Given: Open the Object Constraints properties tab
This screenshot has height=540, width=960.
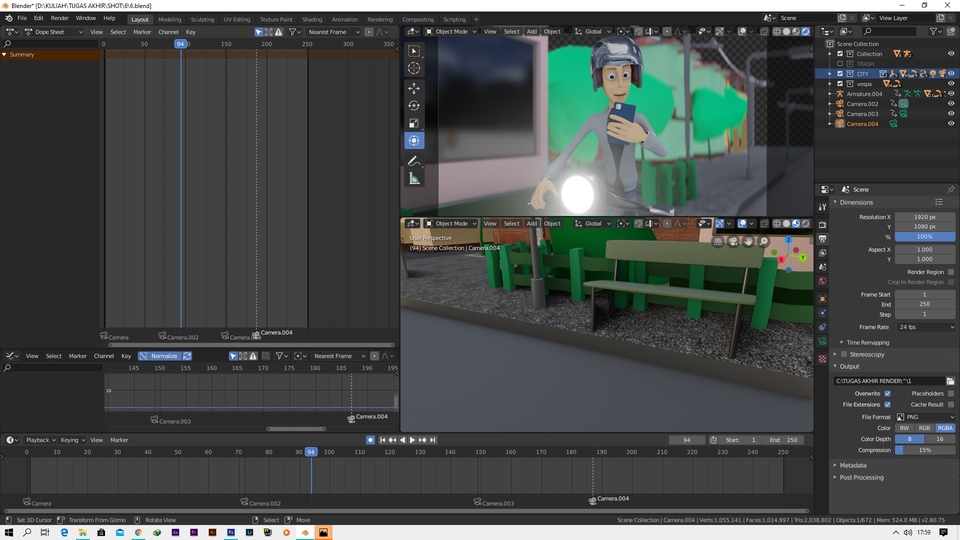Looking at the screenshot, I should point(822,327).
